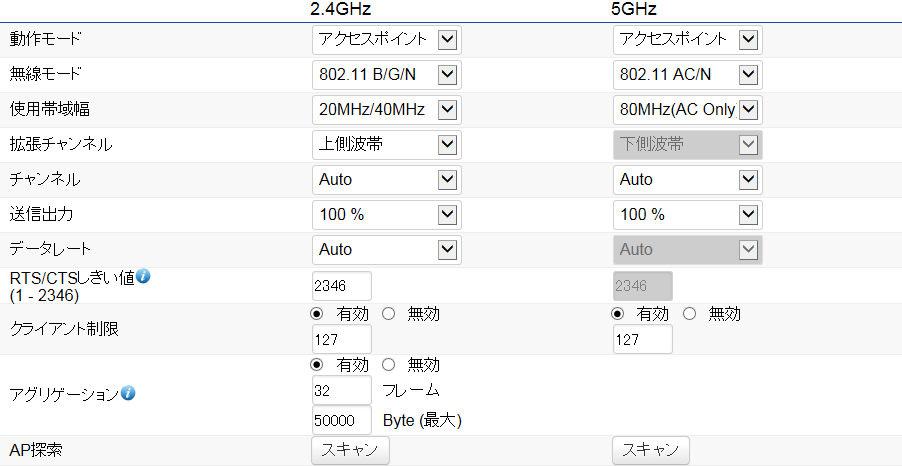Click the アグリゲーション 32 フレーム field

click(x=342, y=391)
